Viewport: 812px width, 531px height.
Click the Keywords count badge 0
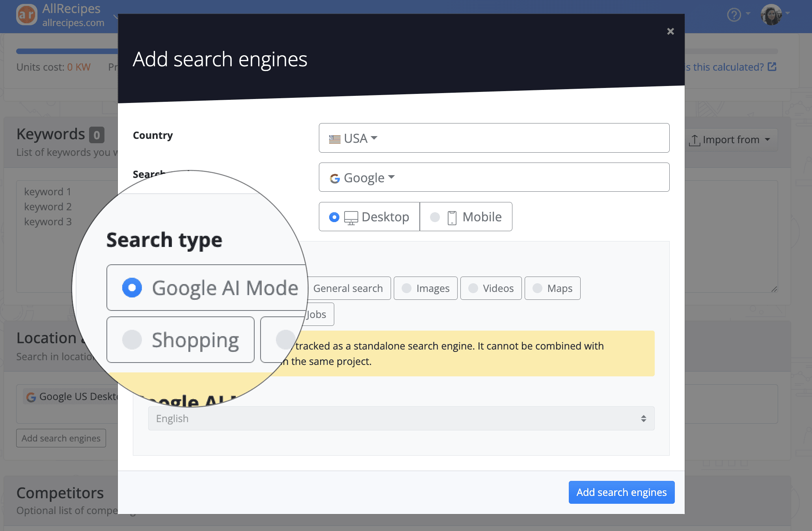(97, 135)
